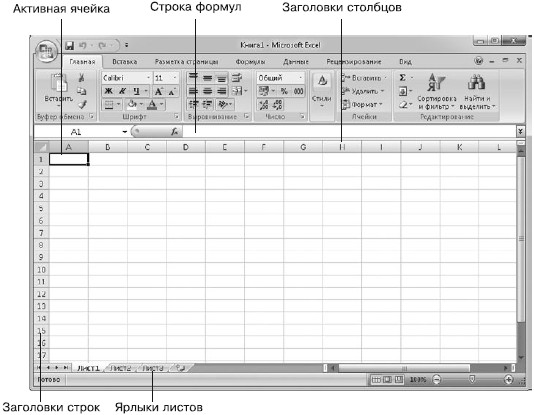The height and width of the screenshot is (415, 534).
Task: Click the Format Painter brush icon
Action: coord(82,104)
